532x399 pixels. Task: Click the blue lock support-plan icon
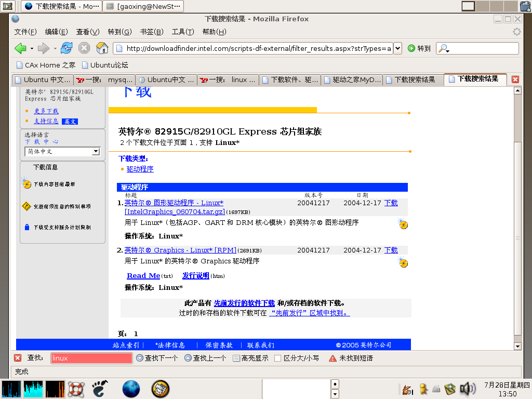(x=27, y=227)
